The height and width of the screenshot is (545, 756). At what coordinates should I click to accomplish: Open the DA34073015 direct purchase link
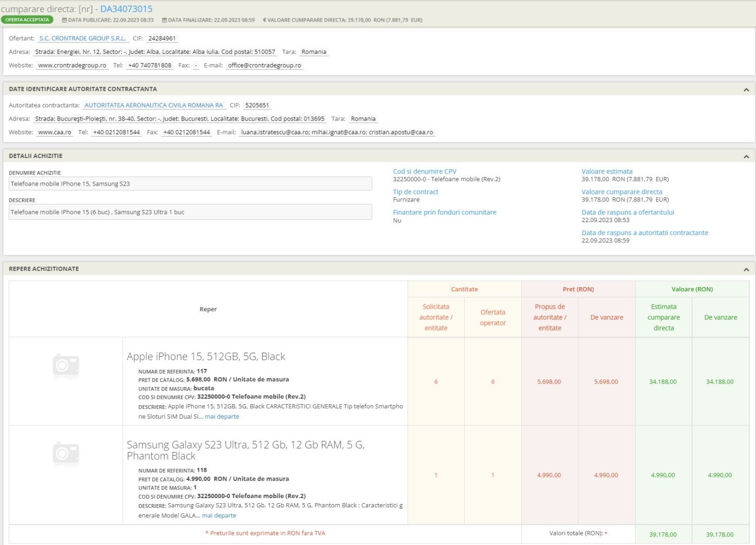tap(126, 9)
